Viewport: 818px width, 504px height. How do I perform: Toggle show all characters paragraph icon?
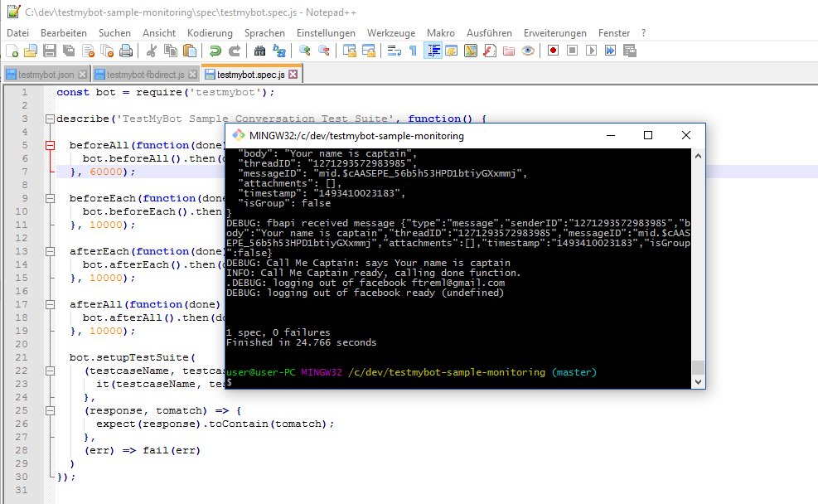pos(412,50)
